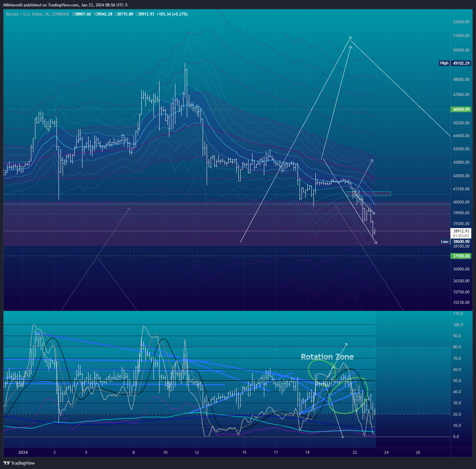
Task: Click the 41250.00 price axis label
Action: (461, 189)
